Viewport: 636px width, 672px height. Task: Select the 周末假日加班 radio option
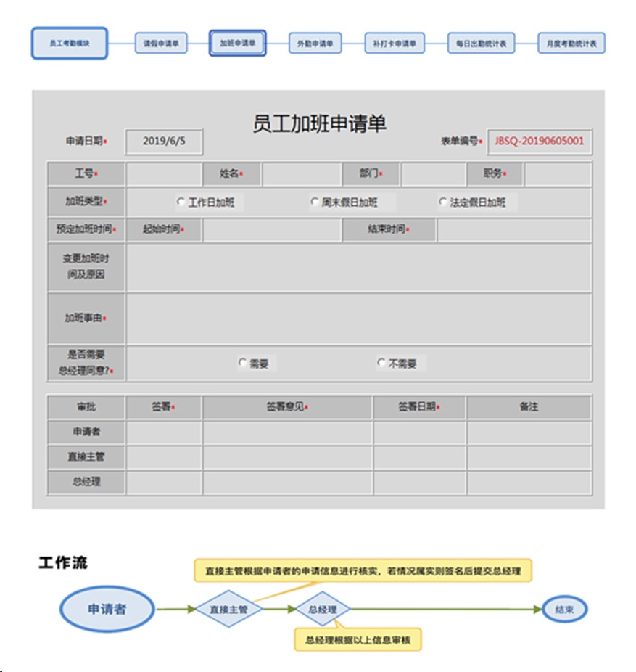(x=315, y=202)
